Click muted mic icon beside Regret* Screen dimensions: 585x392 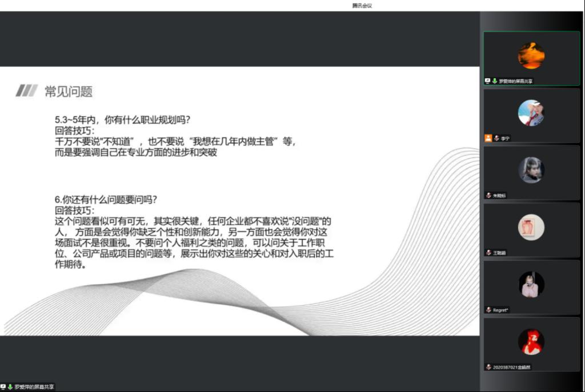(488, 310)
